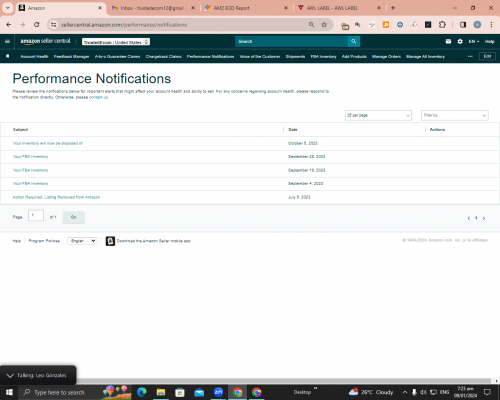Click the orange extension icon in toolbar
Screen dimensions: 500x400
386,25
